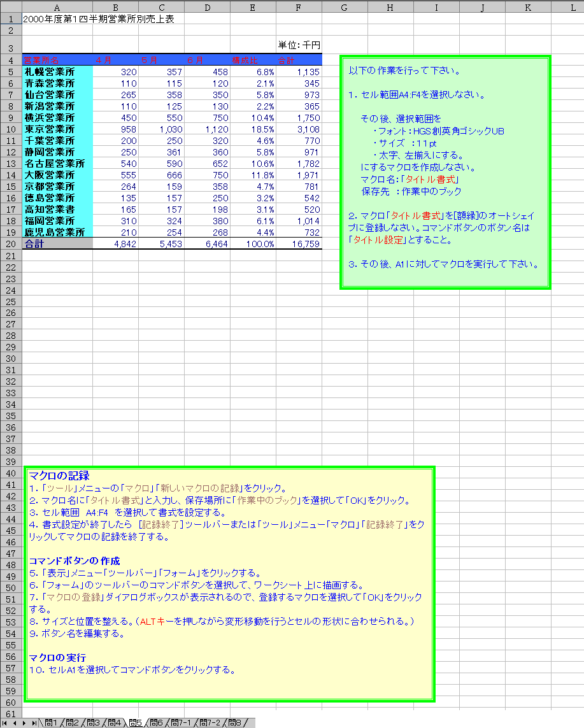Select row 20 via its row header

(x=11, y=244)
